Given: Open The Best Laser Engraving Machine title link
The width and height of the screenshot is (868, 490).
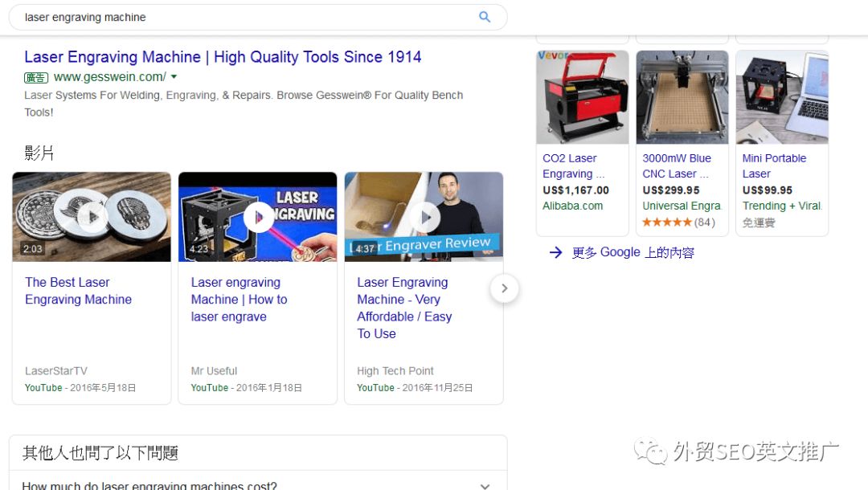Looking at the screenshot, I should click(78, 291).
